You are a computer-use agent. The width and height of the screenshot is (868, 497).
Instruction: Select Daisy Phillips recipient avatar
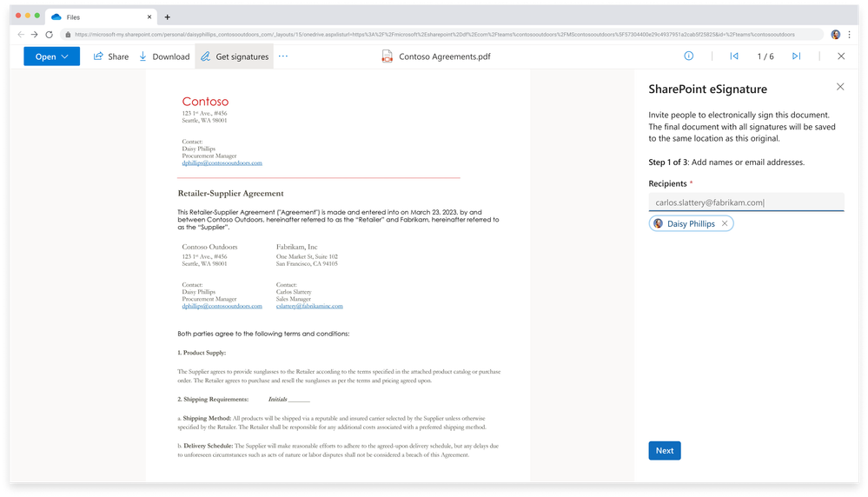click(659, 223)
